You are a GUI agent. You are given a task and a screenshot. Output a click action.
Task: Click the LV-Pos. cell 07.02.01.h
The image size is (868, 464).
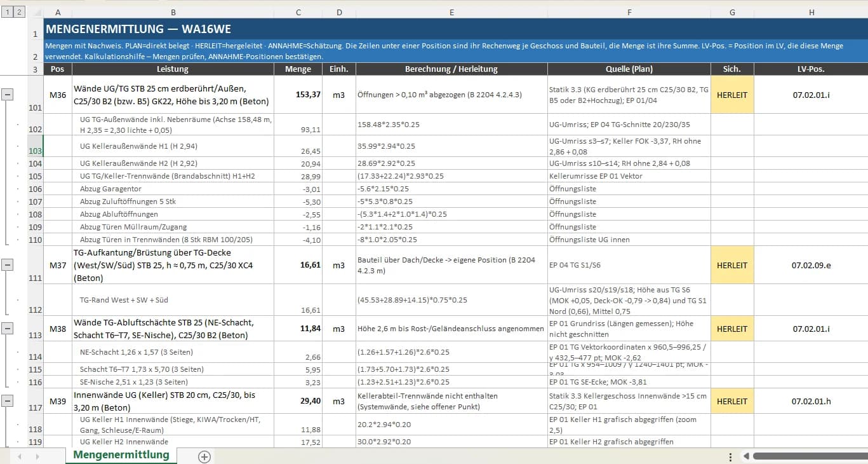(x=811, y=401)
